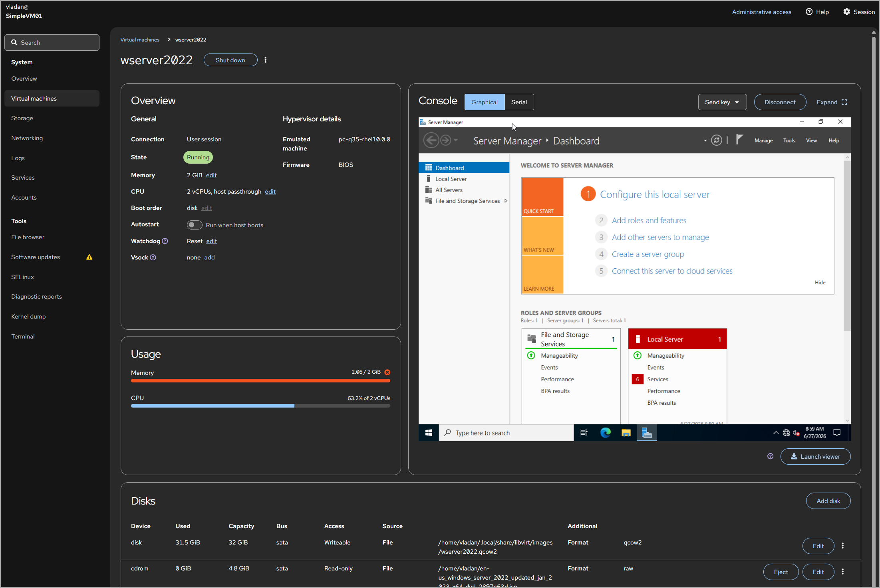Open Server Manager Tools menu
The height and width of the screenshot is (588, 880).
click(x=789, y=141)
